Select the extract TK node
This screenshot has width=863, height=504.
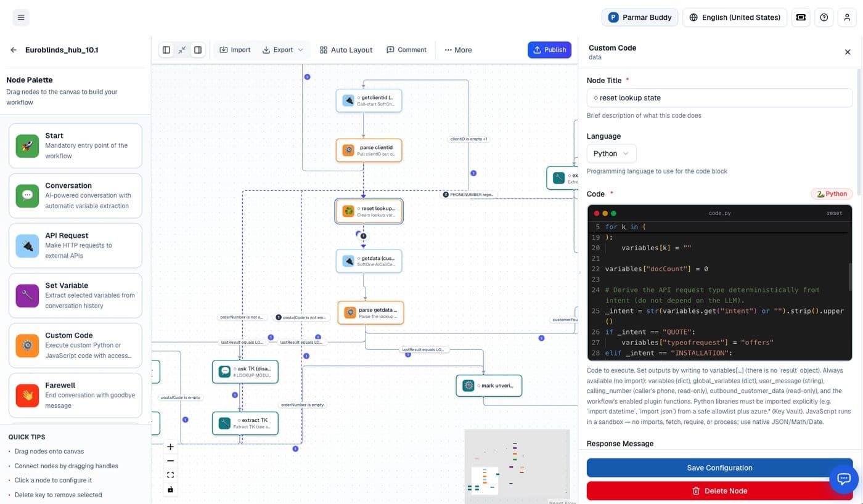click(245, 423)
